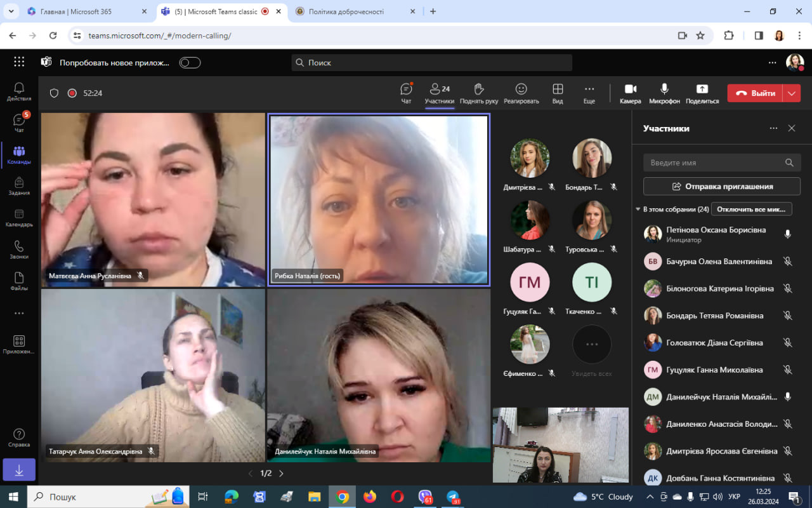The width and height of the screenshot is (812, 508).
Task: Toggle Попробовать новое приложение switch
Action: (190, 62)
